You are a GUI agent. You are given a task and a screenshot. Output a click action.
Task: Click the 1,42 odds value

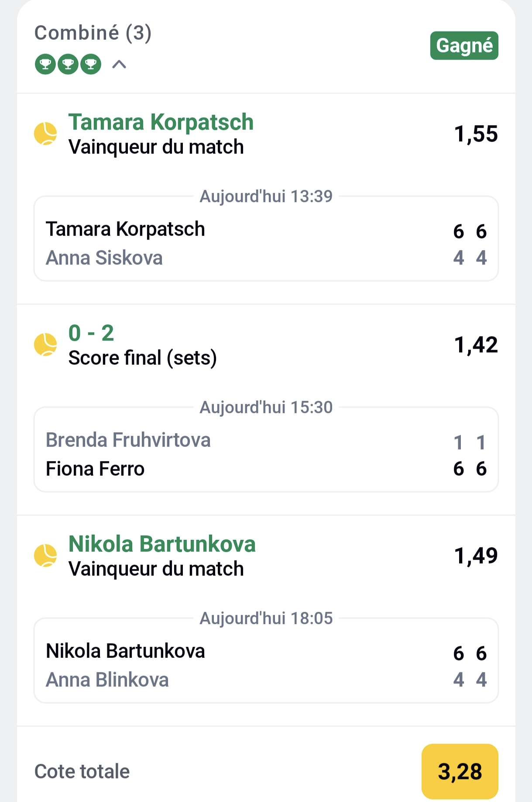coord(476,345)
